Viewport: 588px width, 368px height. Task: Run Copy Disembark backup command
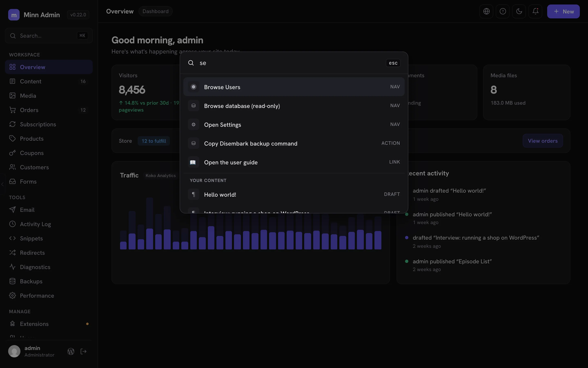point(294,143)
